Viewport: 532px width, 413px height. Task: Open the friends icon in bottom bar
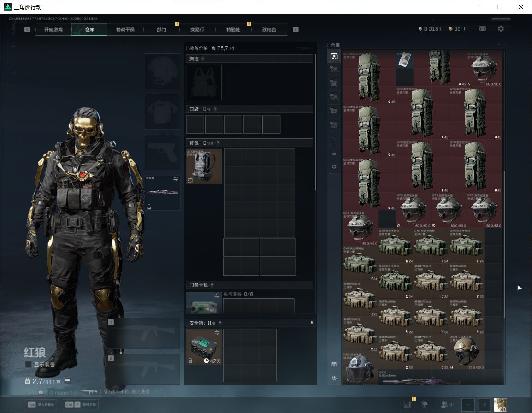click(x=445, y=405)
